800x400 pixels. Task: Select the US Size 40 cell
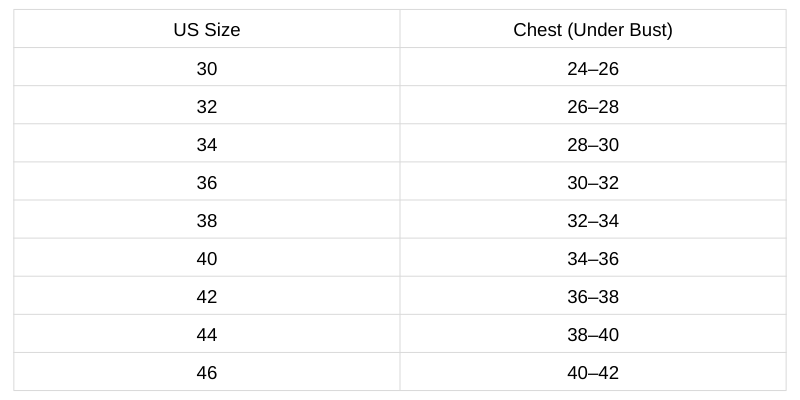[207, 259]
